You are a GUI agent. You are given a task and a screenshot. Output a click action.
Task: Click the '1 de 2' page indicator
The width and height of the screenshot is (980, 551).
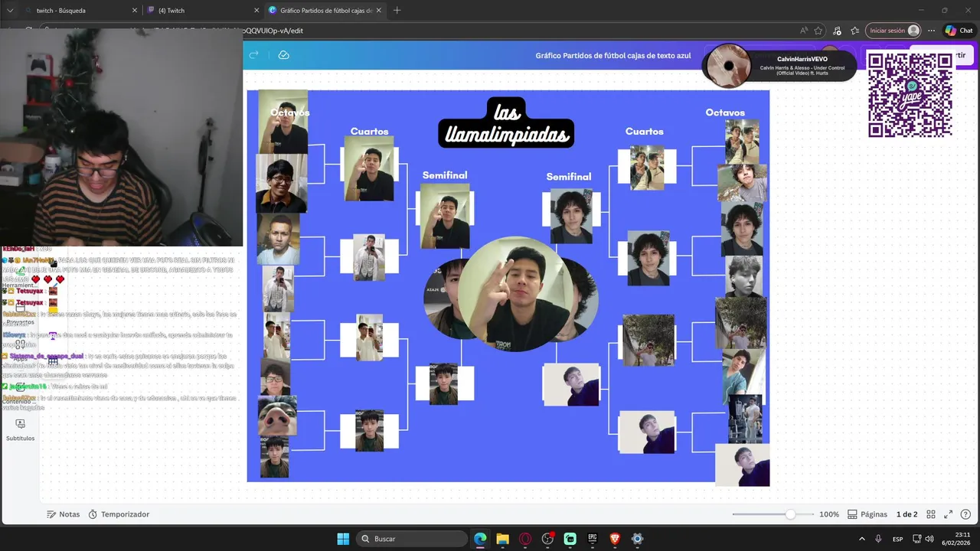pyautogui.click(x=906, y=514)
